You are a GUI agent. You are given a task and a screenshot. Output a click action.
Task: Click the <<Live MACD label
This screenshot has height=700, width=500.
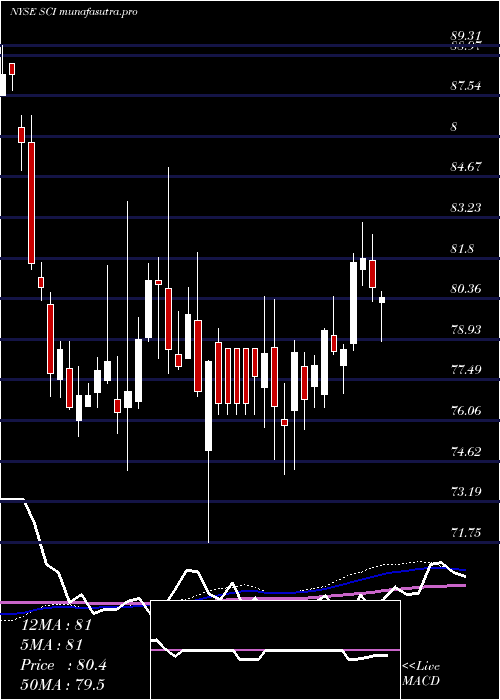click(421, 674)
